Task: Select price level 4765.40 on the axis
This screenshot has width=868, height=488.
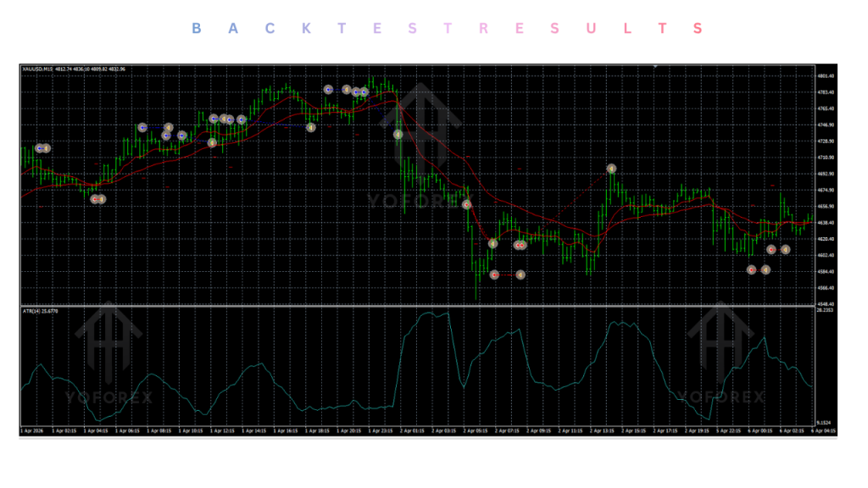Action: pyautogui.click(x=826, y=108)
